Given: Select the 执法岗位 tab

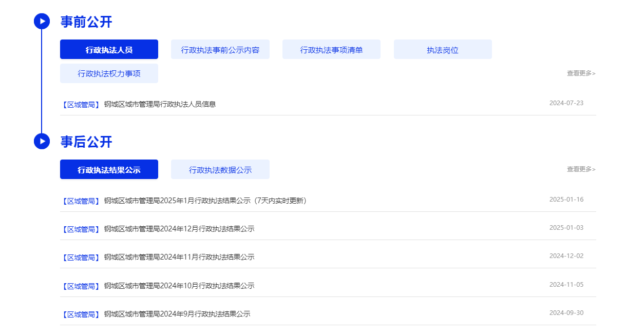Looking at the screenshot, I should click(443, 49).
